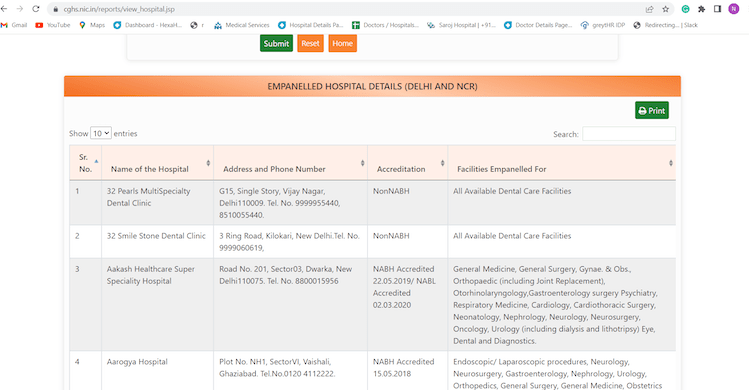Image resolution: width=749 pixels, height=390 pixels.
Task: Open the Medical Services bookmark
Action: pyautogui.click(x=242, y=25)
